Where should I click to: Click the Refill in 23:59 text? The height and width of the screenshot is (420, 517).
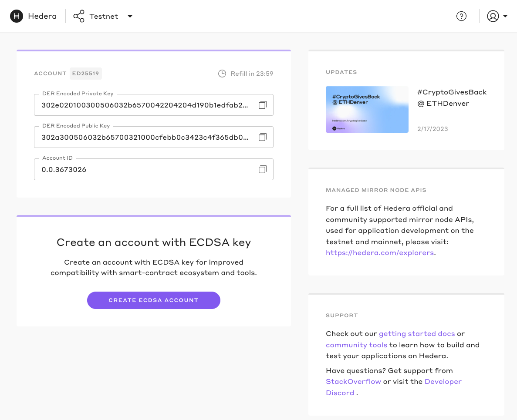[x=252, y=74]
